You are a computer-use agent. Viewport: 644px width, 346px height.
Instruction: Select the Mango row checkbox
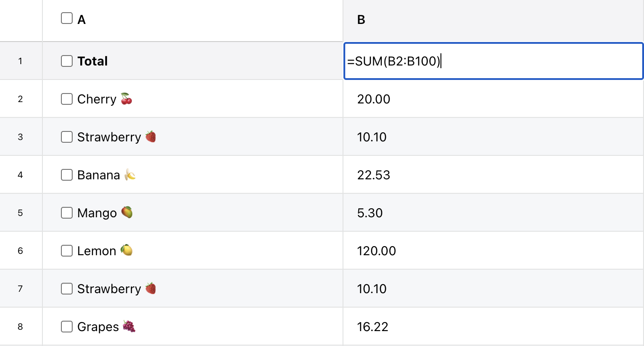click(x=67, y=213)
